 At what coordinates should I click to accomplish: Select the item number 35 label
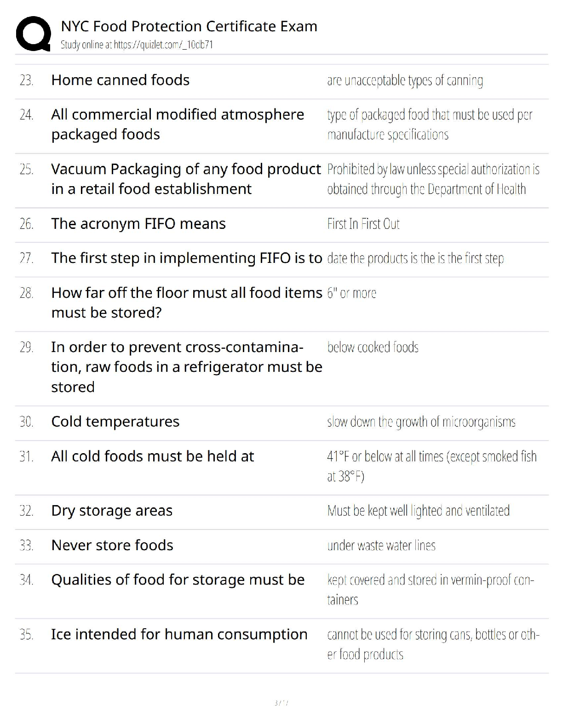(26, 635)
